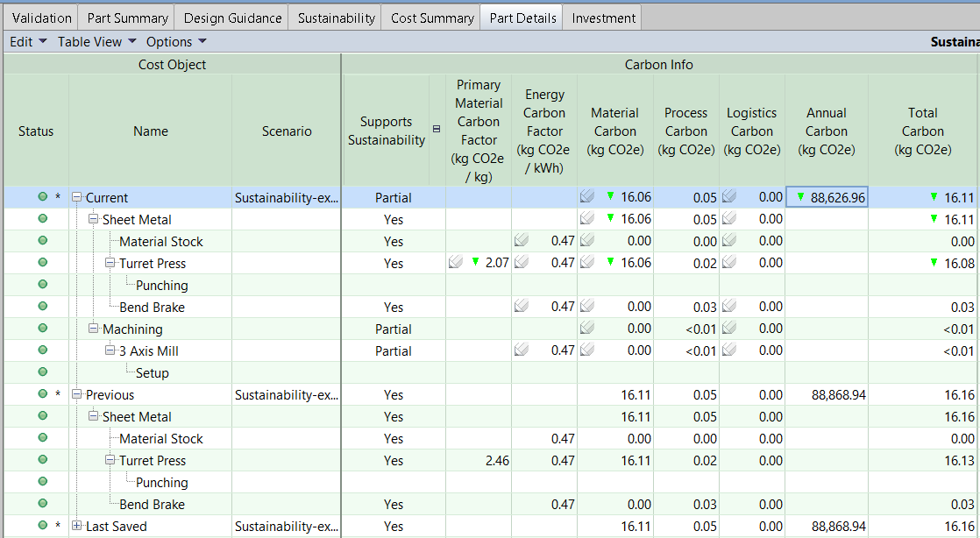
Task: Open the Design Guidance tab
Action: [x=232, y=18]
